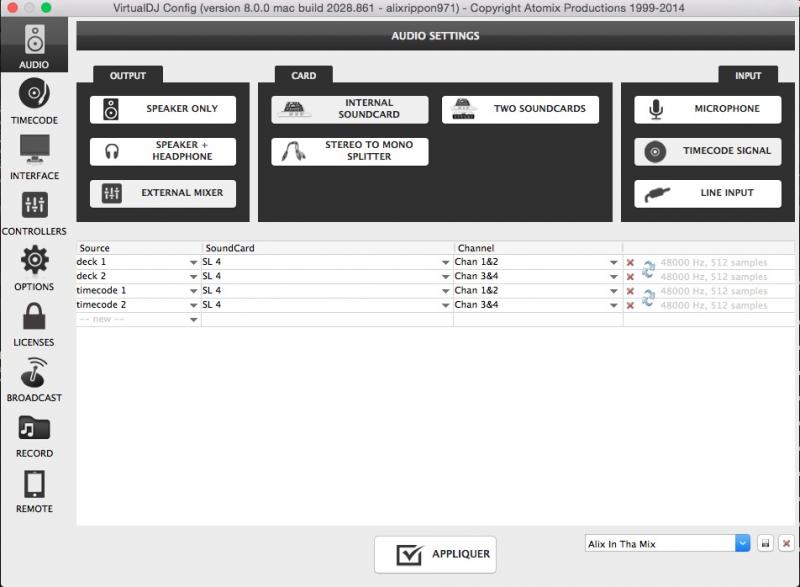Click deck 1 '48000 Hz, 512 samples' text

714,263
